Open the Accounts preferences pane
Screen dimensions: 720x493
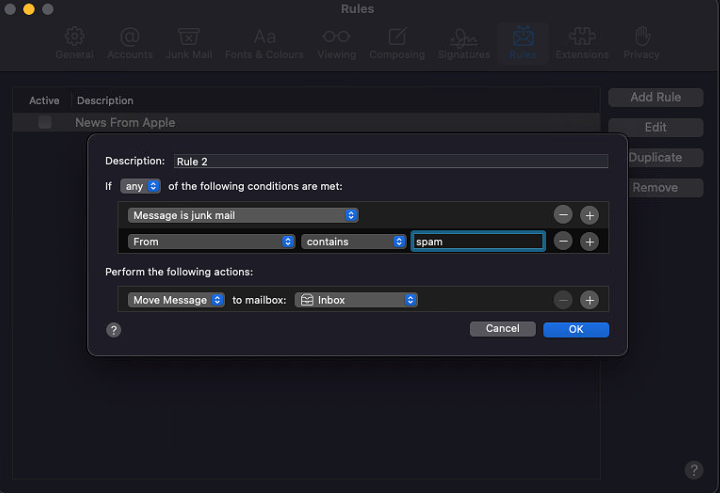(130, 43)
